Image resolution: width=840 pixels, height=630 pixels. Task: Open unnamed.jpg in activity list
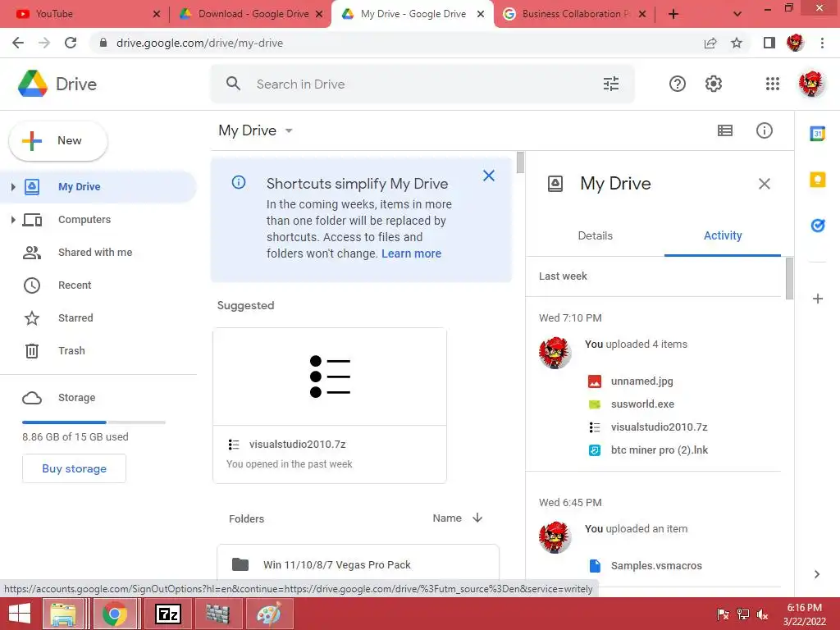[x=641, y=381]
